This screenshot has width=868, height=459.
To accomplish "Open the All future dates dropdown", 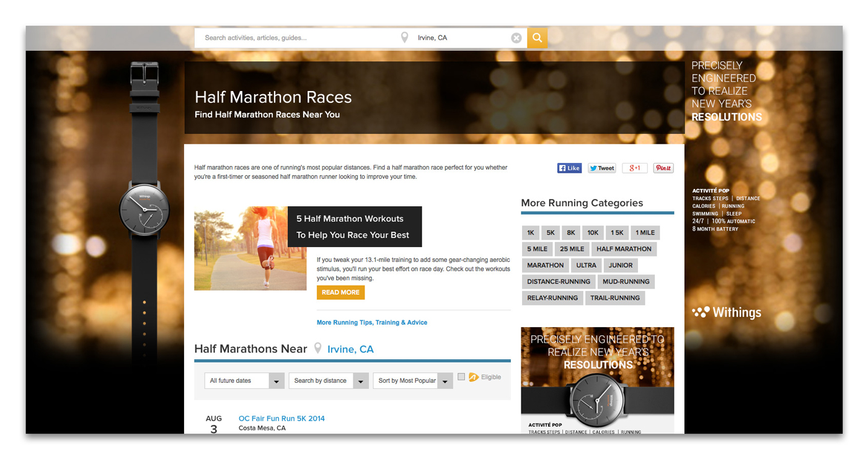I will (x=244, y=381).
